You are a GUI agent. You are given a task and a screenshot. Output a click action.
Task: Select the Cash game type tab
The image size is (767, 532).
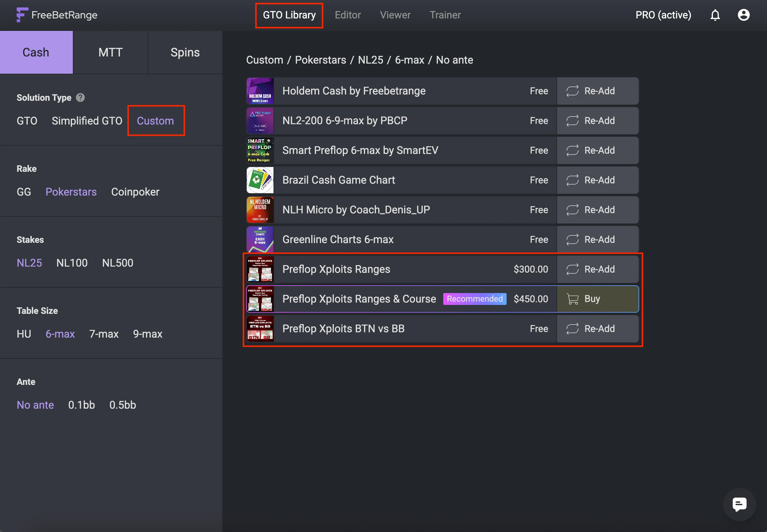click(36, 52)
